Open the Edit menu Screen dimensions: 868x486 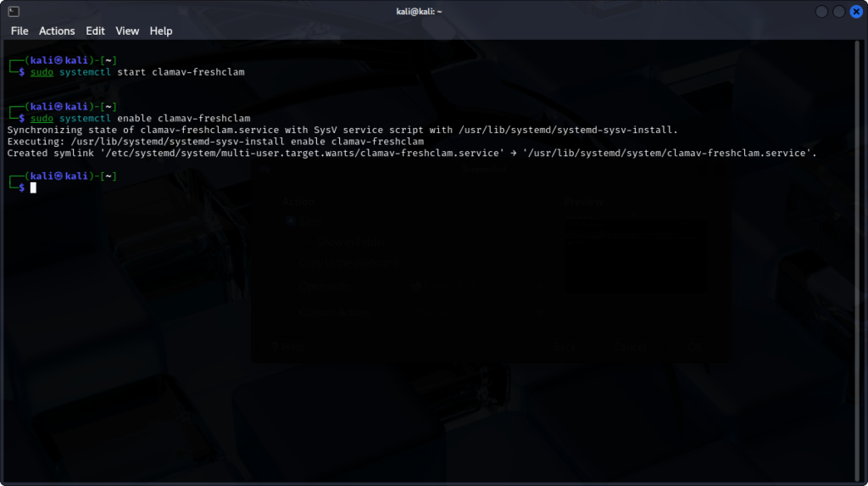point(95,31)
